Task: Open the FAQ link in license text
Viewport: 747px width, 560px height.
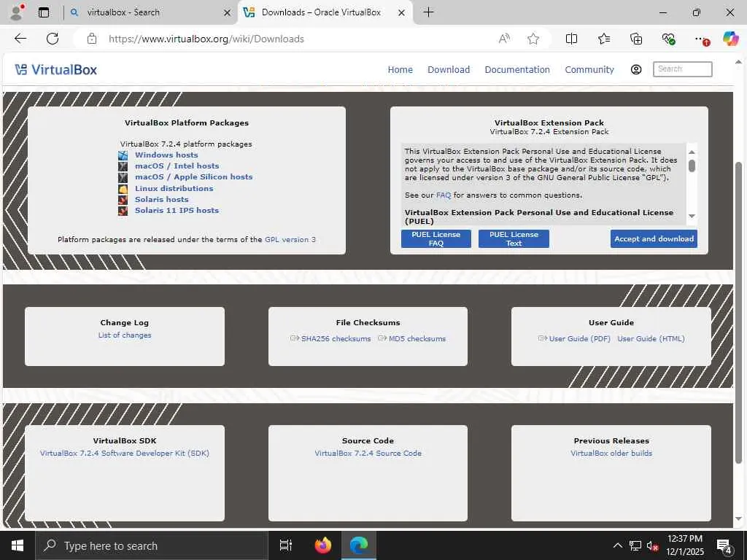Action: point(444,195)
